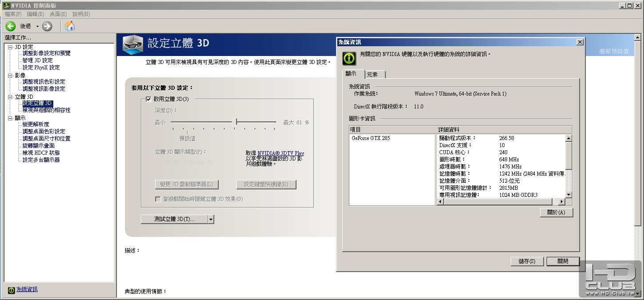The height and width of the screenshot is (300, 644).
Task: Select 變更解析度 tree item
Action: pos(36,124)
